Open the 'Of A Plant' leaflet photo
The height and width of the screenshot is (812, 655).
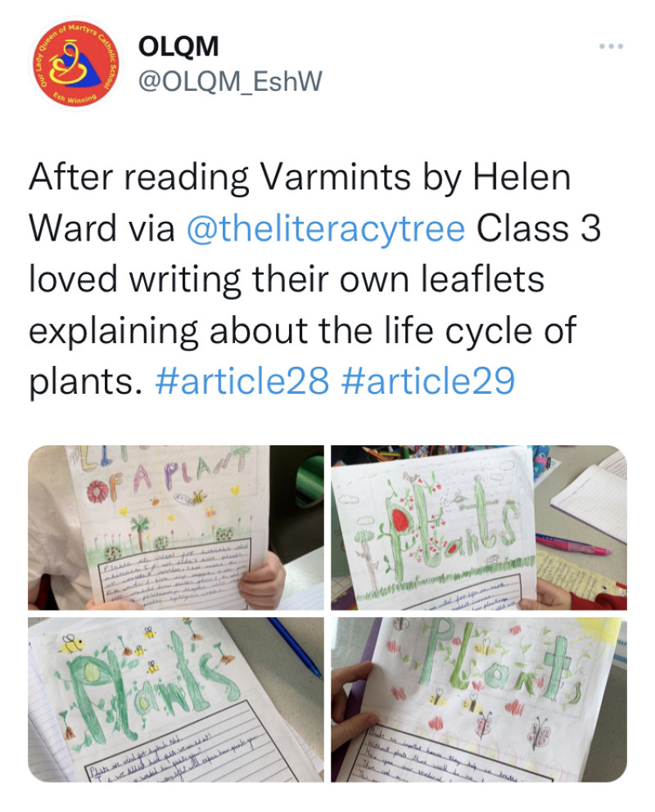[175, 527]
